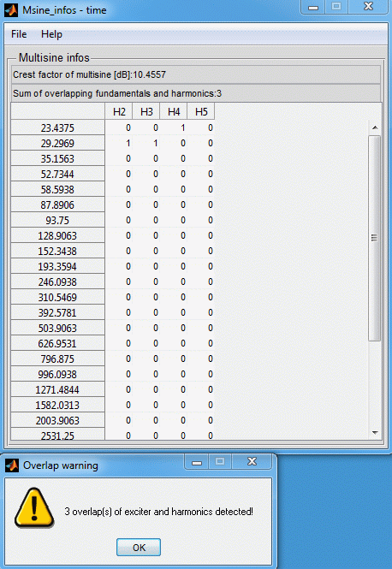The height and width of the screenshot is (569, 392).
Task: Click the yellow warning triangle icon
Action: [34, 507]
